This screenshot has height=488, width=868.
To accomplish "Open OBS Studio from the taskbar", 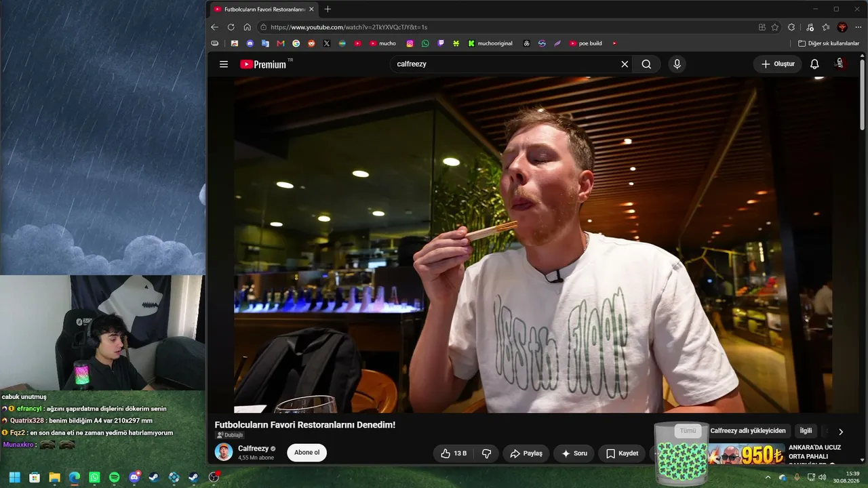I will click(x=214, y=477).
